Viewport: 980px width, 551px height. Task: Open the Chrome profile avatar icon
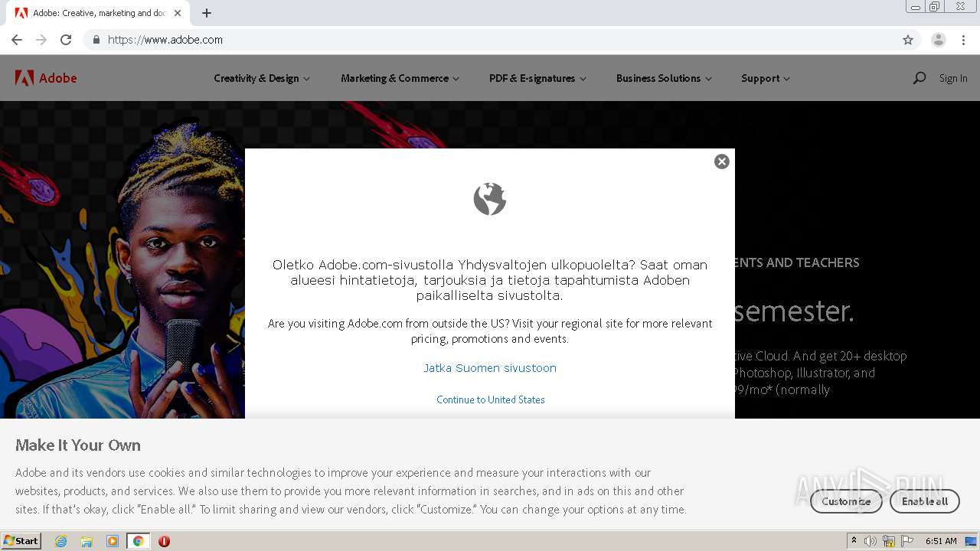(939, 40)
